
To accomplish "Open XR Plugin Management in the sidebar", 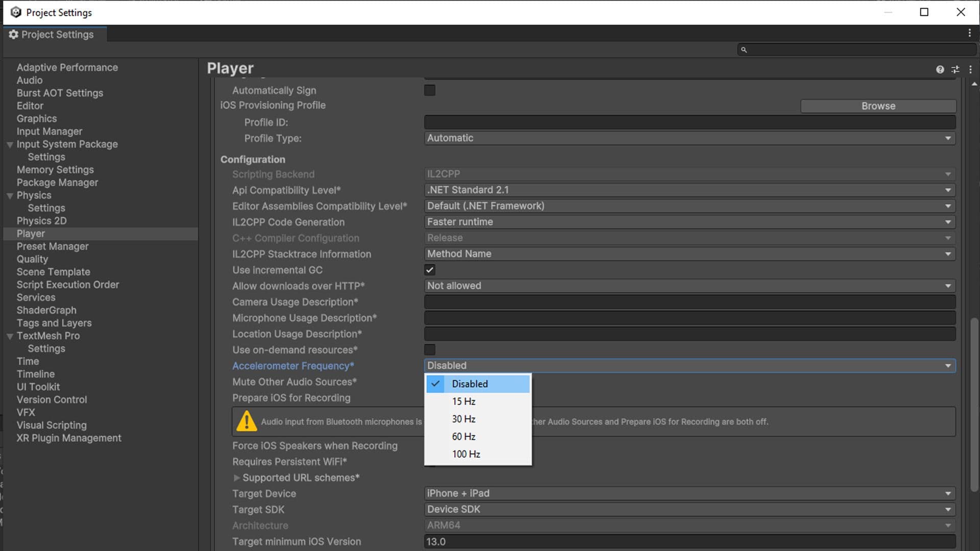I will (69, 438).
